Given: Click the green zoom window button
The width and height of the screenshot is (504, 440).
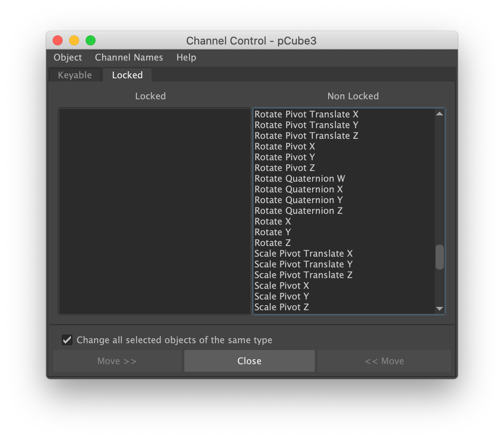Looking at the screenshot, I should coord(91,40).
